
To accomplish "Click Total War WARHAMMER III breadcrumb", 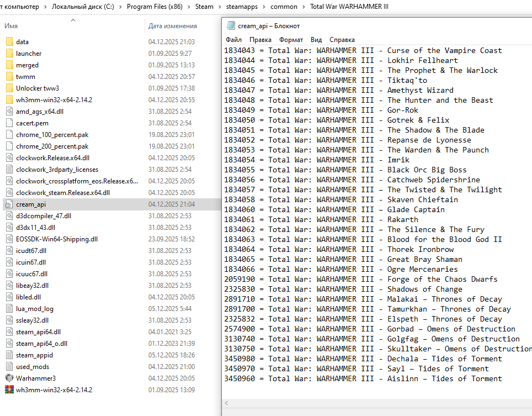I will pyautogui.click(x=349, y=7).
